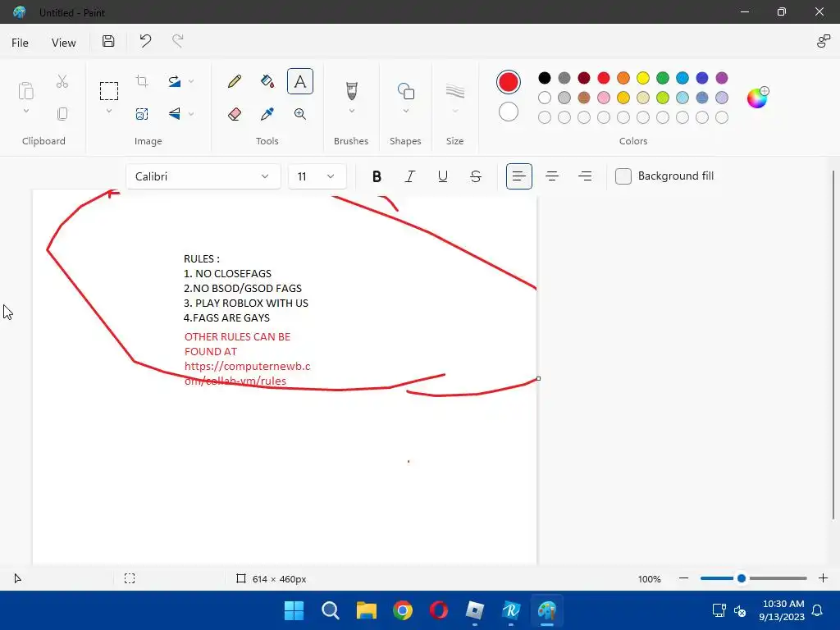840x630 pixels.
Task: Expand the Shapes gallery chevron
Action: pos(405,111)
